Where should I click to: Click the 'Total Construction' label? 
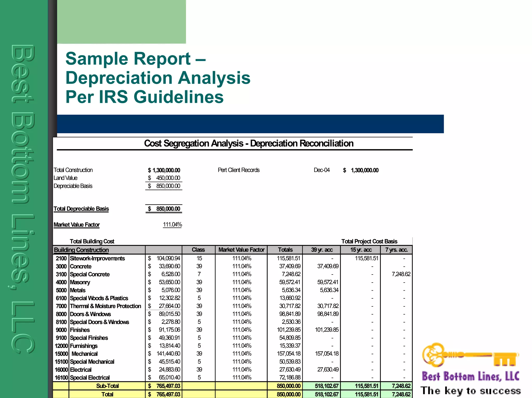coord(73,170)
